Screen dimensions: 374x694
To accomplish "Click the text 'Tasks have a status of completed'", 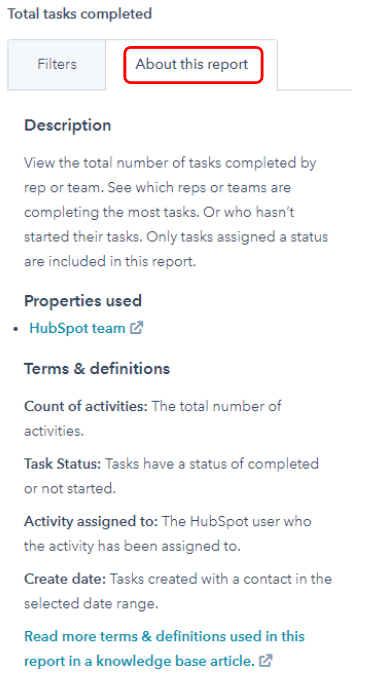I will coord(212,464).
